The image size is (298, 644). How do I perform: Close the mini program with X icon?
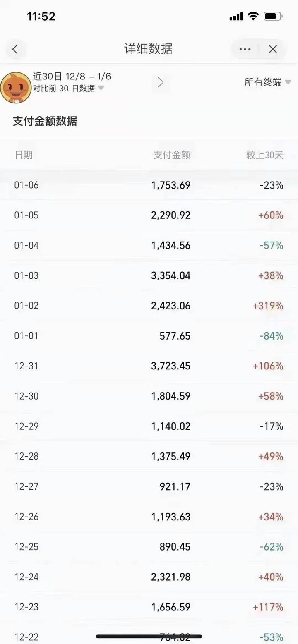click(x=273, y=49)
